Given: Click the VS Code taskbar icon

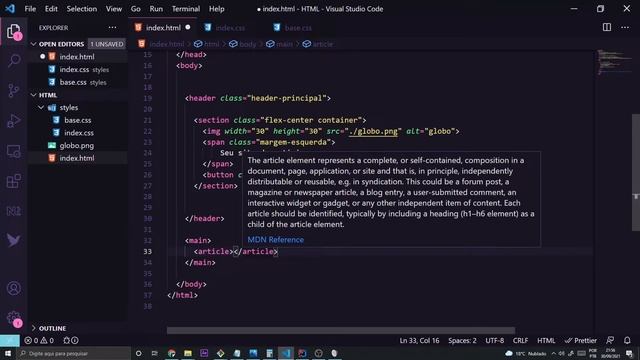Looking at the screenshot, I should coord(286,353).
